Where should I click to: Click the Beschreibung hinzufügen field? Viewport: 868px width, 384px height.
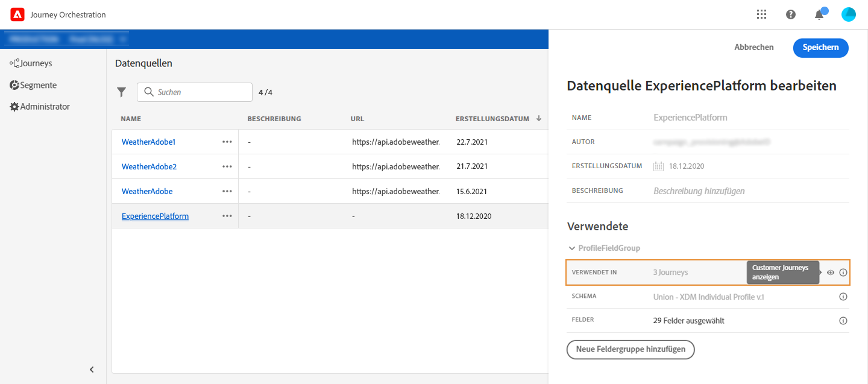[699, 190]
